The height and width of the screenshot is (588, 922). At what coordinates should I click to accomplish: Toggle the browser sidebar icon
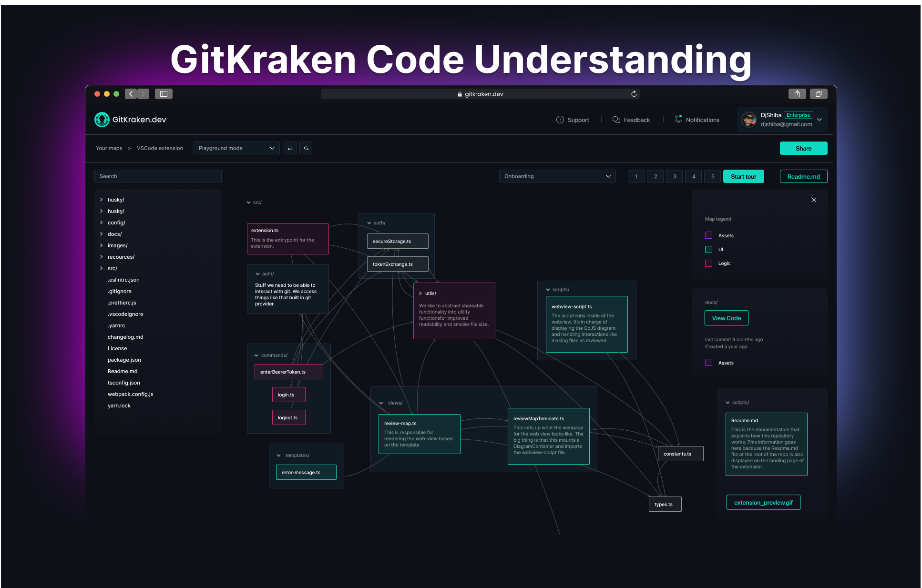164,94
